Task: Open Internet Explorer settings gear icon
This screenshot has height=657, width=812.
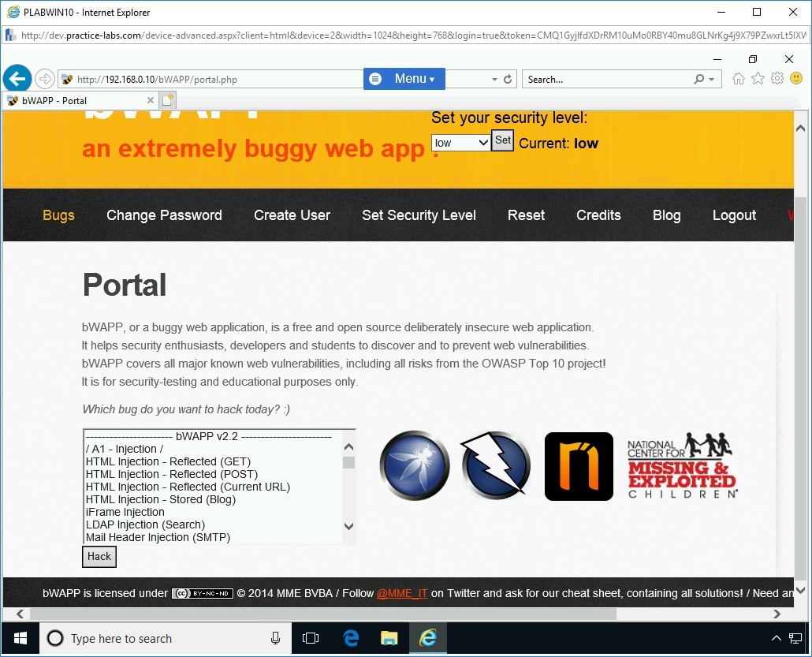Action: click(x=777, y=79)
